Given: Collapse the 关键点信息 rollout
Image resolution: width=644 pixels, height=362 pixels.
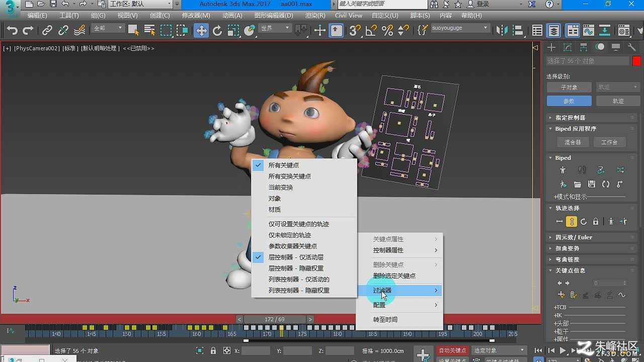Looking at the screenshot, I should [592, 270].
